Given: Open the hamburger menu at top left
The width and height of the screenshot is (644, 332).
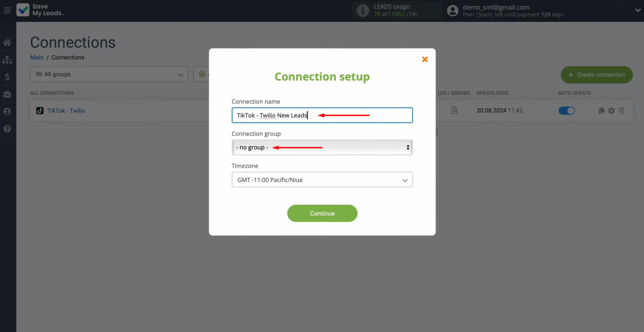Looking at the screenshot, I should point(7,10).
